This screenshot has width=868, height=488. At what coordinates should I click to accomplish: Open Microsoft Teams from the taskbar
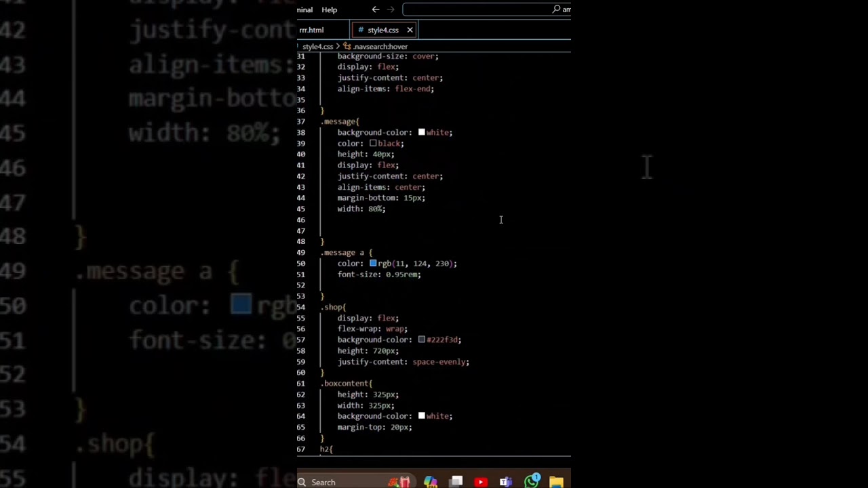(x=506, y=482)
